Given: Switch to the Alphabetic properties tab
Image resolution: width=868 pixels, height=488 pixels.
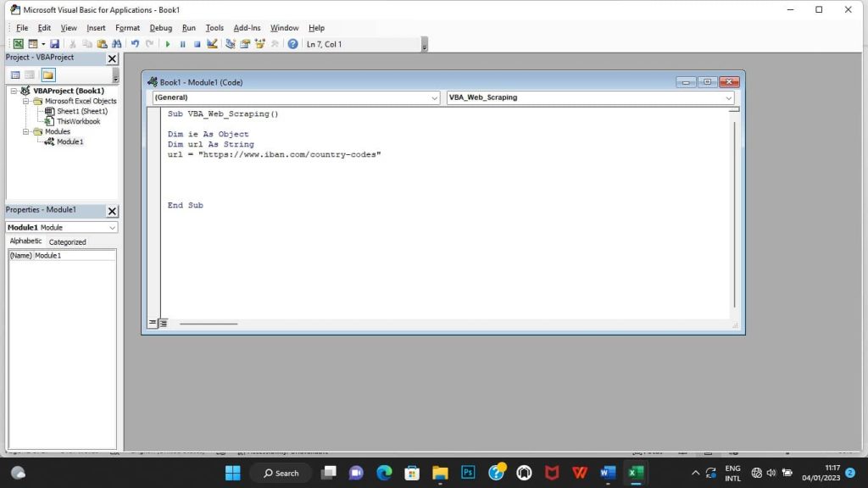Looking at the screenshot, I should pyautogui.click(x=25, y=241).
